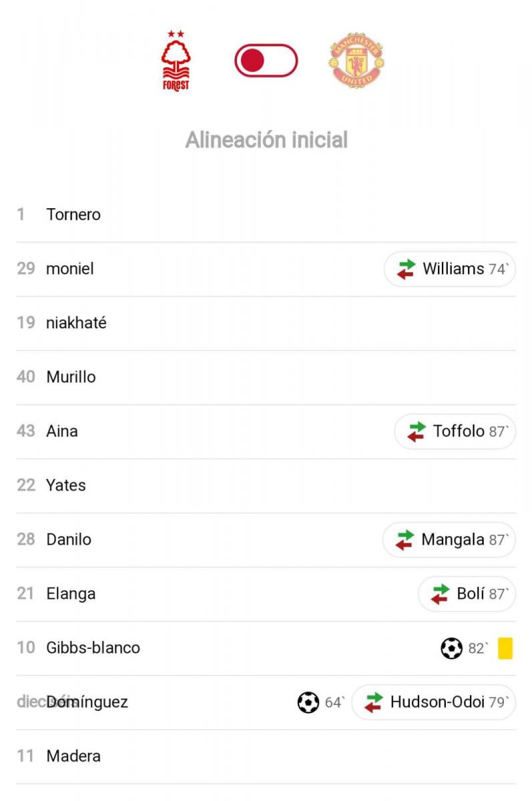Toggle the team lineup switch
The height and width of the screenshot is (801, 532).
click(x=266, y=61)
